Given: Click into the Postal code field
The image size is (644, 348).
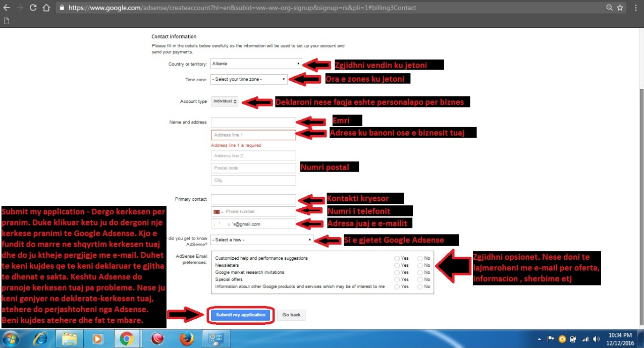Looking at the screenshot, I should click(x=253, y=168).
